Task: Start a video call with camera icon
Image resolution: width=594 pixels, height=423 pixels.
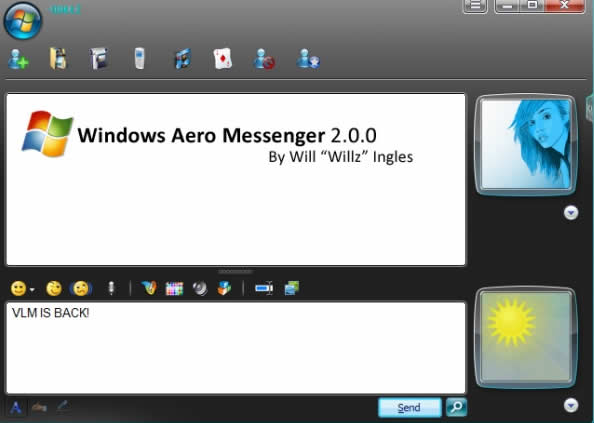Action: tap(99, 59)
